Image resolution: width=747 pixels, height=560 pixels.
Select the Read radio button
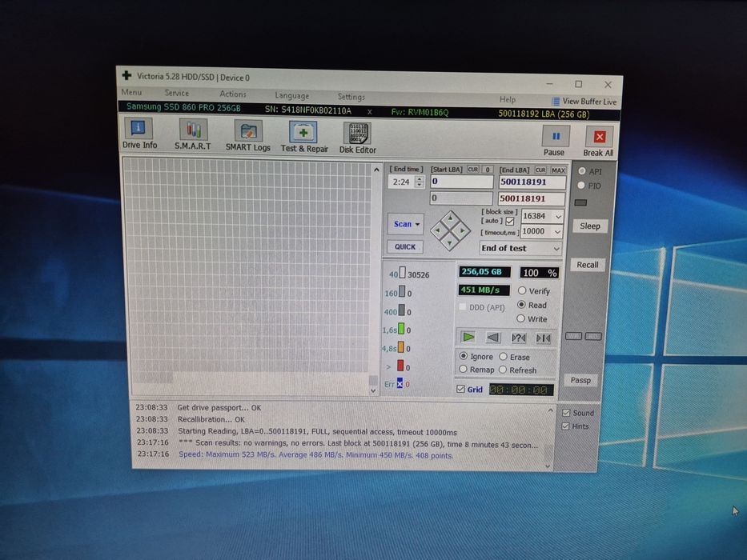pyautogui.click(x=522, y=304)
